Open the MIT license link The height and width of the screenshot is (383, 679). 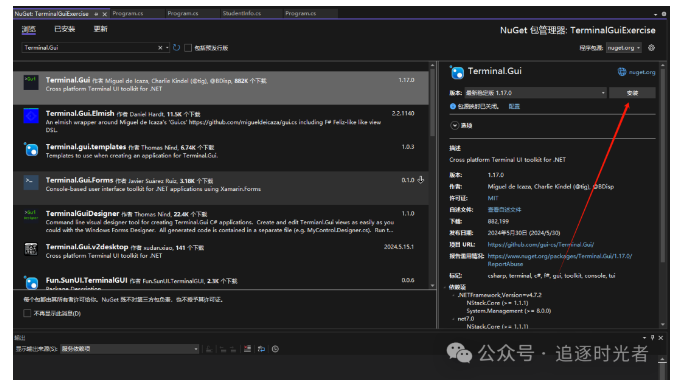493,198
